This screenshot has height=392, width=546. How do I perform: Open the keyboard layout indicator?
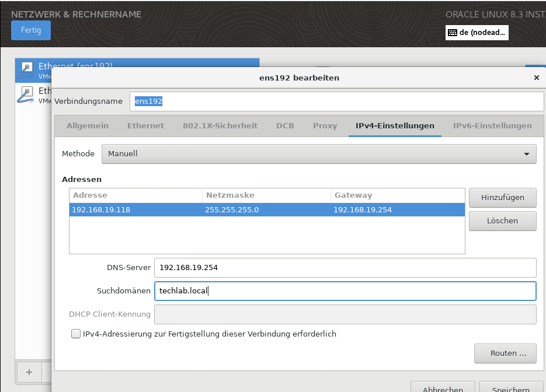(477, 33)
